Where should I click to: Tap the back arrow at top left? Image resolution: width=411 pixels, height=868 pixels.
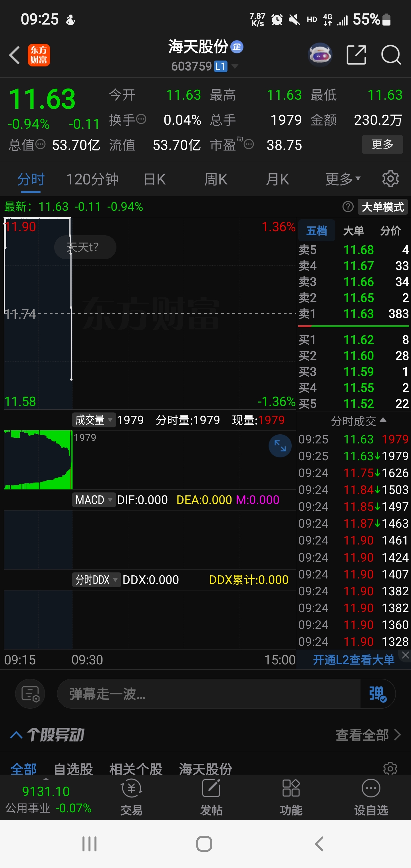point(14,55)
